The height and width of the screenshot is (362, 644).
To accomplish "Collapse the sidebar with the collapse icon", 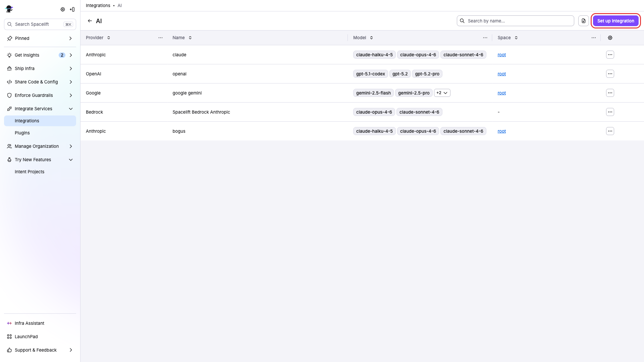I will 72,9.
